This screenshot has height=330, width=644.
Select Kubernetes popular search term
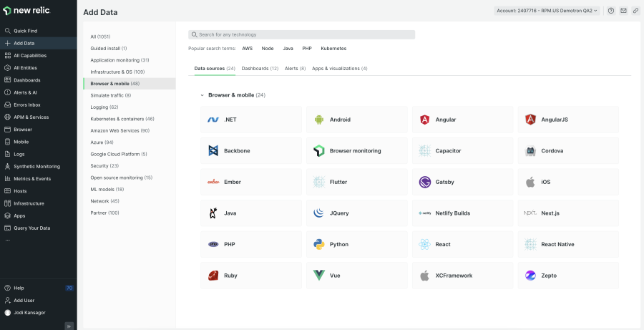click(x=333, y=49)
